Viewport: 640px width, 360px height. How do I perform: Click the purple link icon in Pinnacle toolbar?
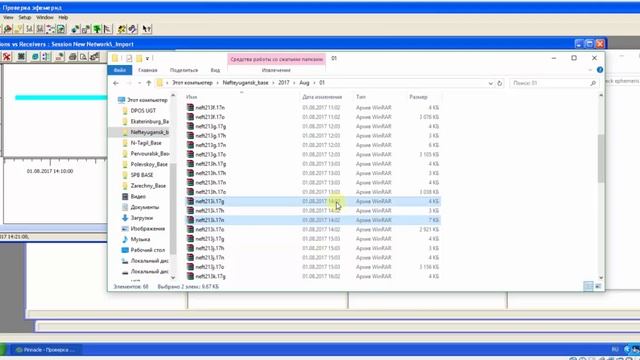click(133, 29)
